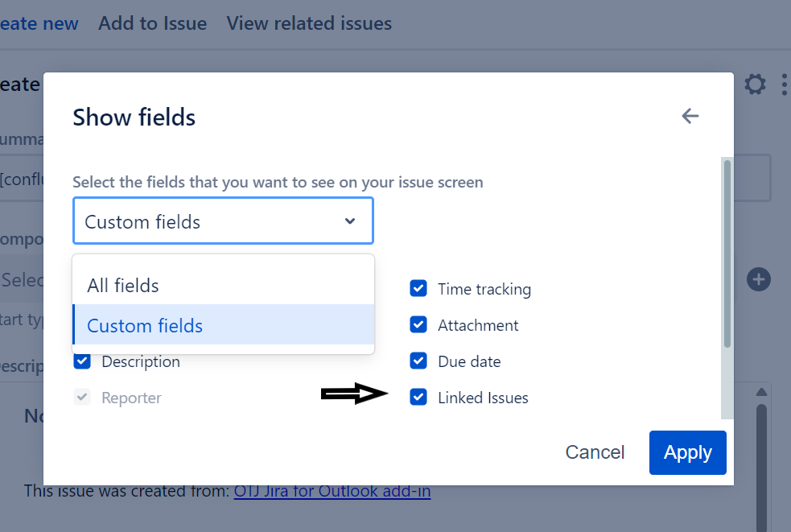The width and height of the screenshot is (791, 532).
Task: Open OTJ Jira for Outlook add-in link
Action: (332, 490)
